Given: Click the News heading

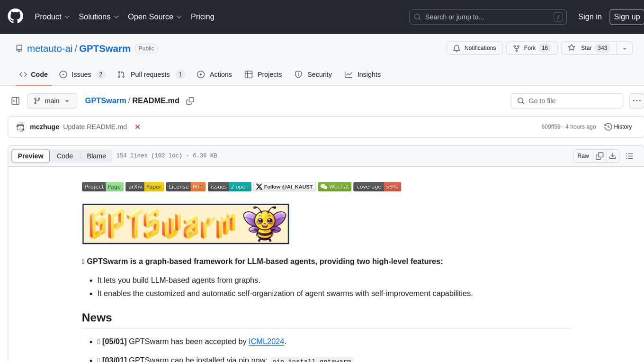Looking at the screenshot, I should tap(97, 317).
